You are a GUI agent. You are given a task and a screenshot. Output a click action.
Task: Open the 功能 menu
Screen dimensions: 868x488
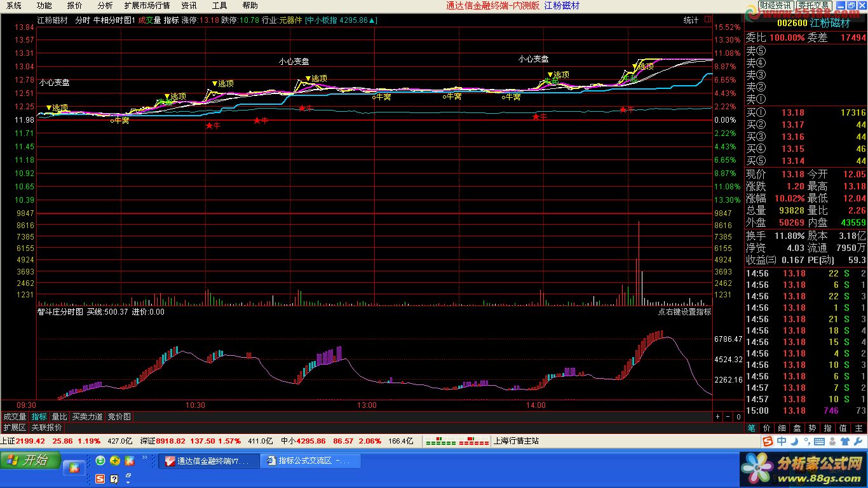tap(44, 5)
